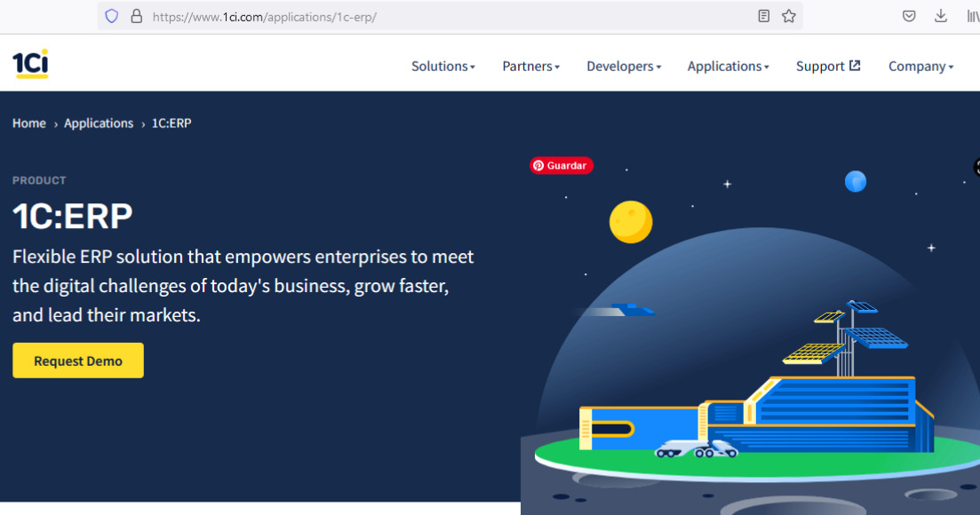Expand the Partners menu

tap(530, 67)
